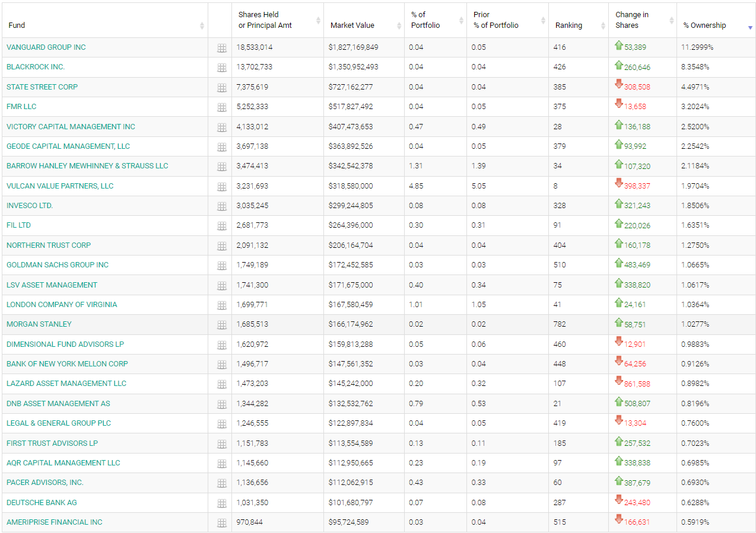Image resolution: width=756 pixels, height=533 pixels.
Task: Open Dimensional Fund Advisors LP link
Action: pyautogui.click(x=65, y=344)
